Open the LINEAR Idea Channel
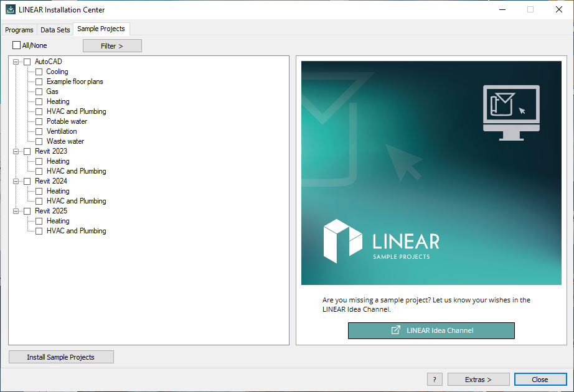 point(431,330)
